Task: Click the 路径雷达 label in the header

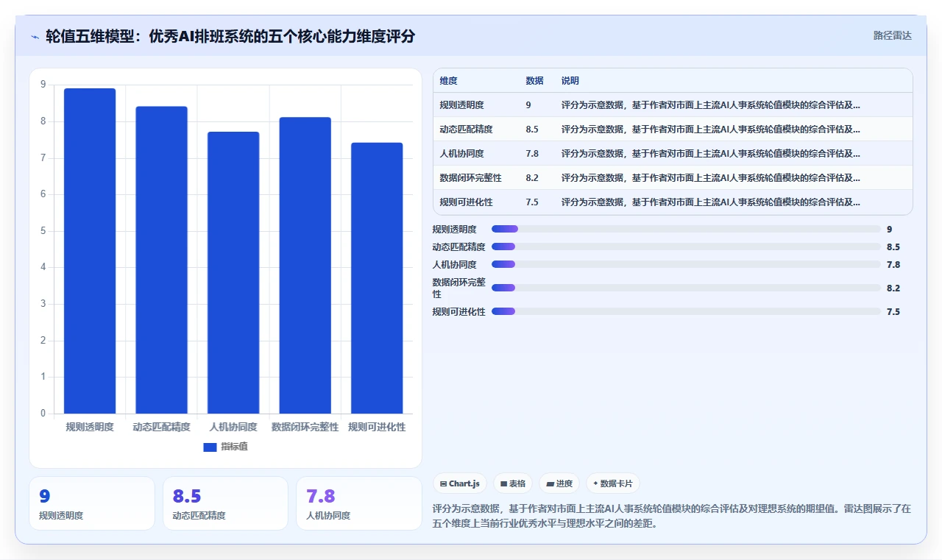Action: [892, 35]
